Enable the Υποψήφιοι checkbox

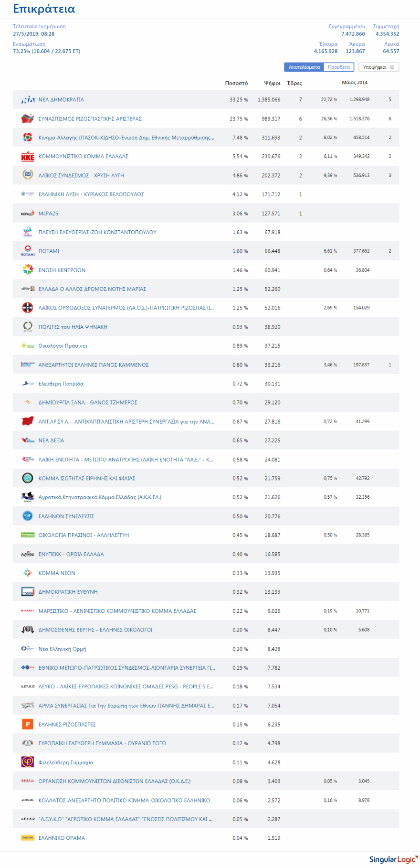pos(392,67)
